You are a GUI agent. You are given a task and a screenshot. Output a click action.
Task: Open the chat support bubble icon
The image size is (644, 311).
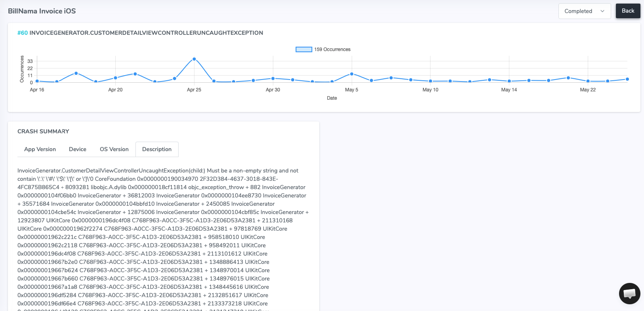tap(629, 293)
